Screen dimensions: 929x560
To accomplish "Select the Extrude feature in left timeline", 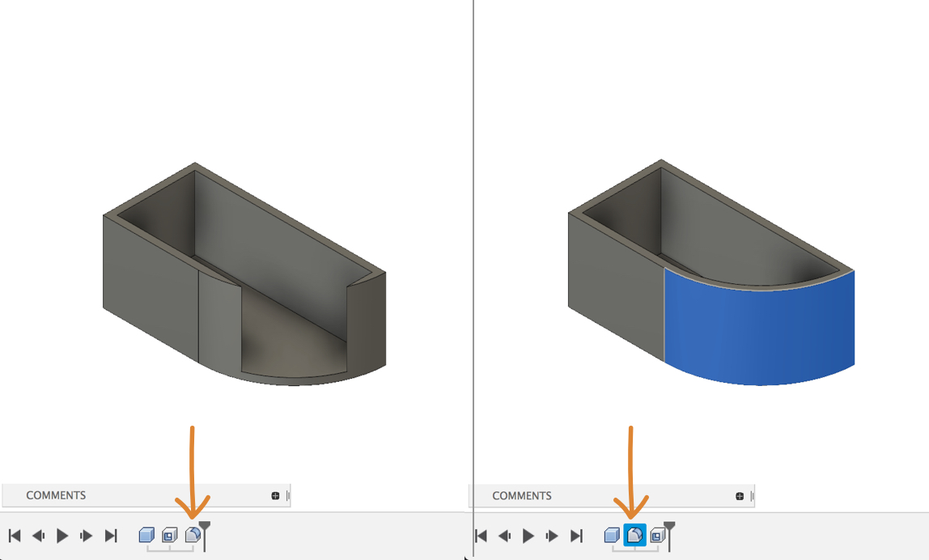I will [146, 535].
